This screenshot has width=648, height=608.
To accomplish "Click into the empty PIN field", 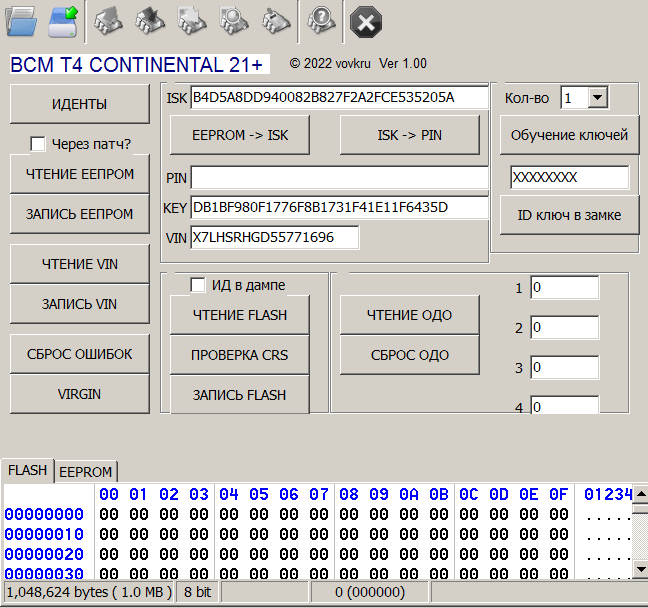I will 339,178.
